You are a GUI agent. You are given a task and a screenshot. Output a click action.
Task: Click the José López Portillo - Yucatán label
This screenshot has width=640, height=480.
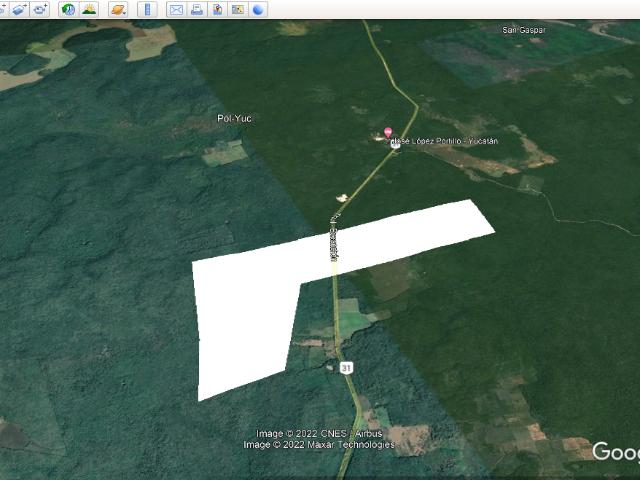point(443,141)
